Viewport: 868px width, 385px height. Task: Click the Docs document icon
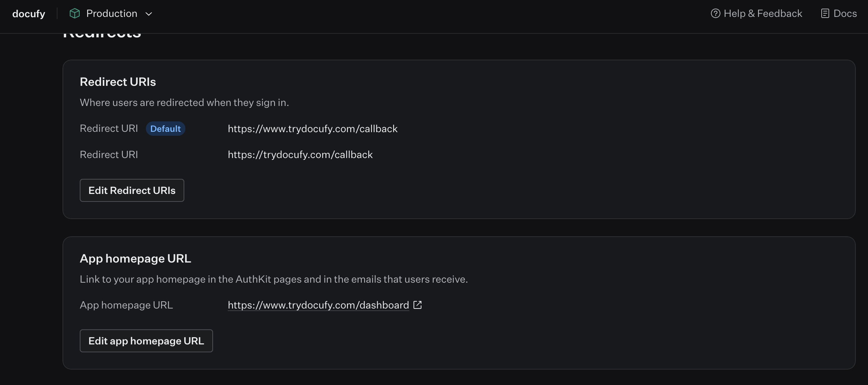click(825, 14)
